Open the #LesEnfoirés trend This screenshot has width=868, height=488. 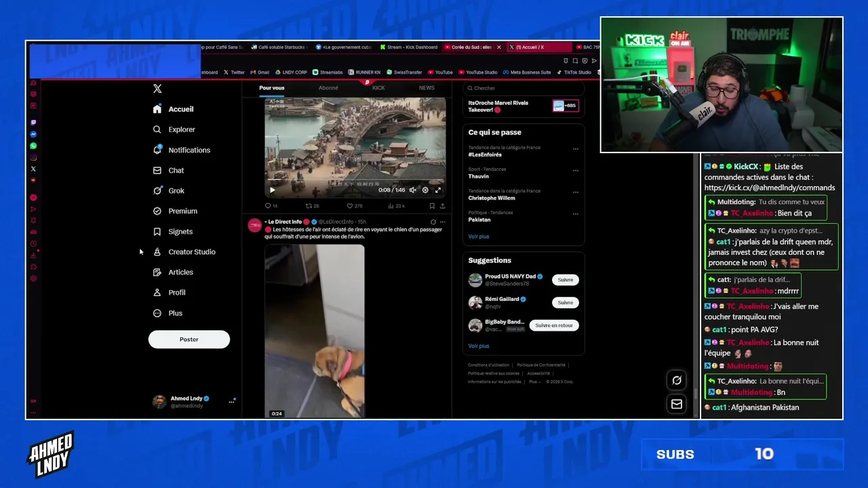tap(485, 155)
